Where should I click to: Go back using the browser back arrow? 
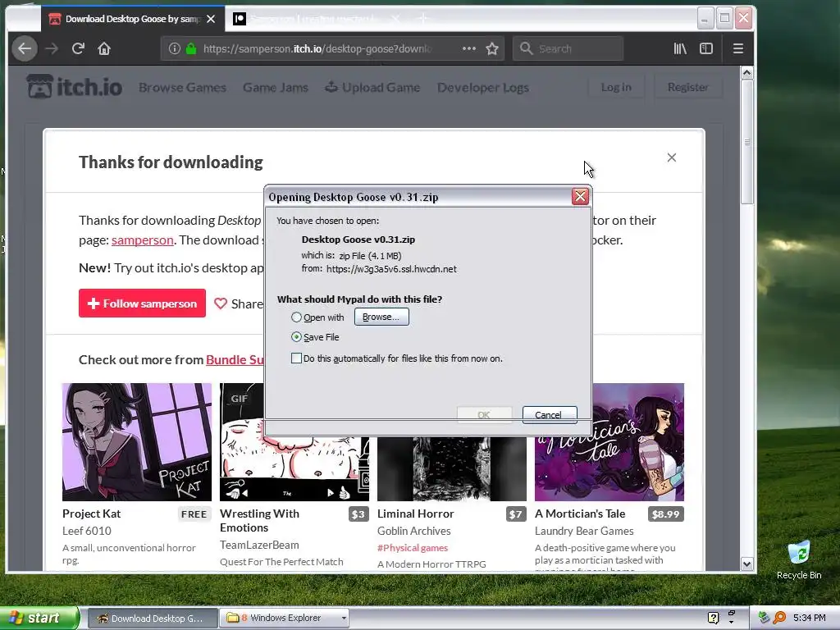click(25, 48)
